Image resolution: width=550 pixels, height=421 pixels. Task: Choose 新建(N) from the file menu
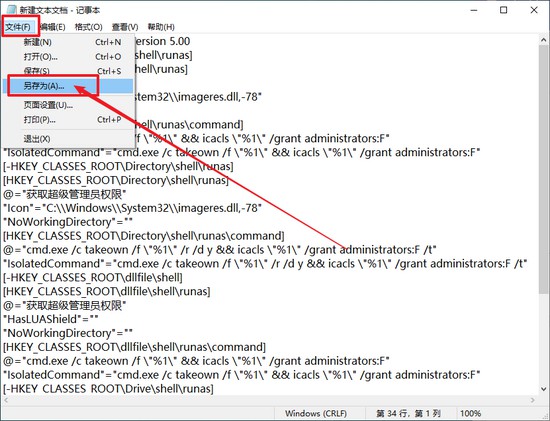[68, 42]
